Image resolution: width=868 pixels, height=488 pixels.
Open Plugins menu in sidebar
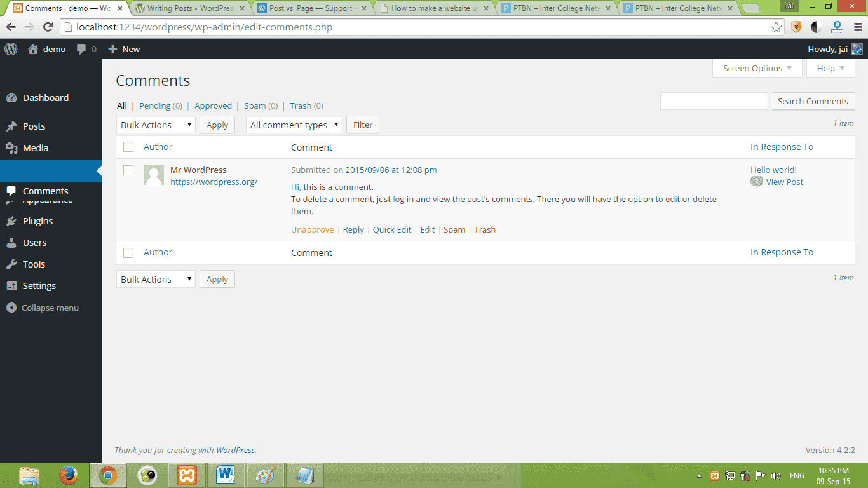pos(37,221)
